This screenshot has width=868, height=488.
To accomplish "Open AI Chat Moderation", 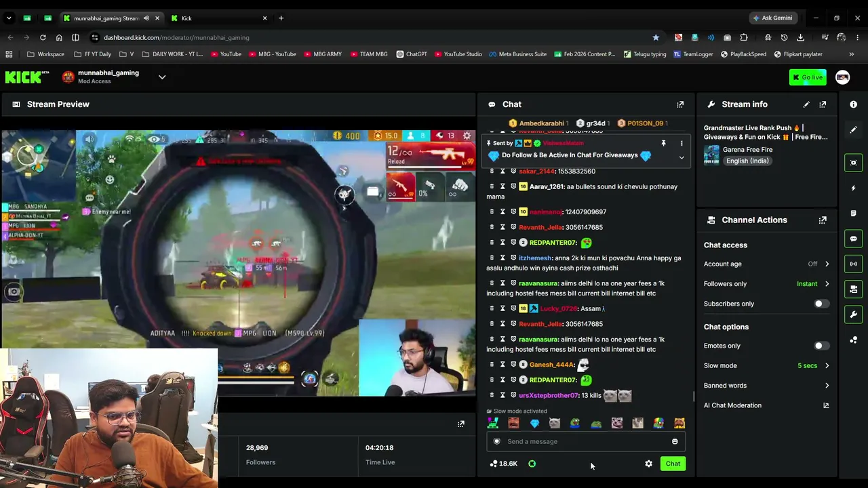I will coord(732,405).
